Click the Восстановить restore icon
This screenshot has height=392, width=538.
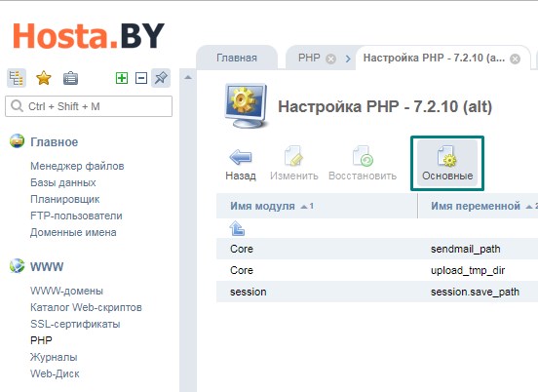363,164
